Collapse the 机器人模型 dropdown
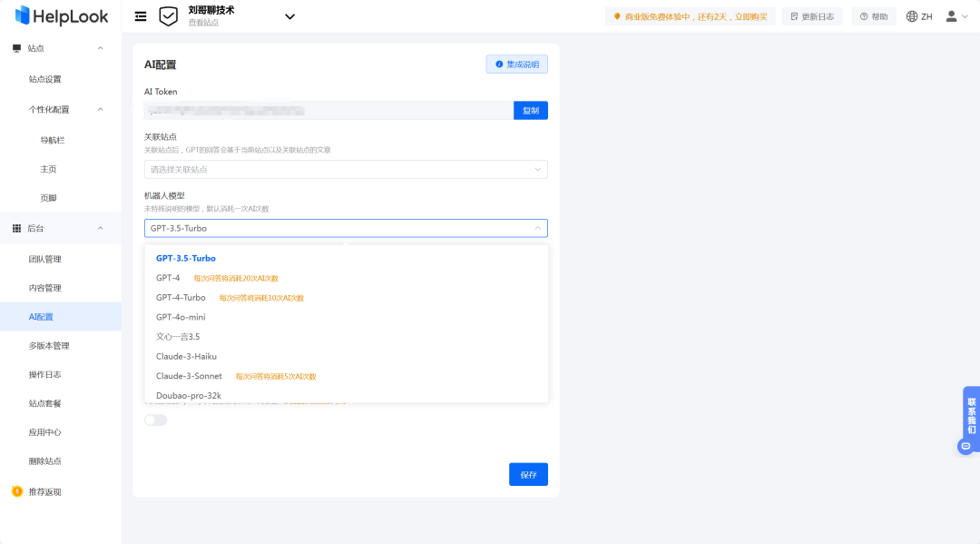Screen dimensions: 980x544 (x=346, y=228)
